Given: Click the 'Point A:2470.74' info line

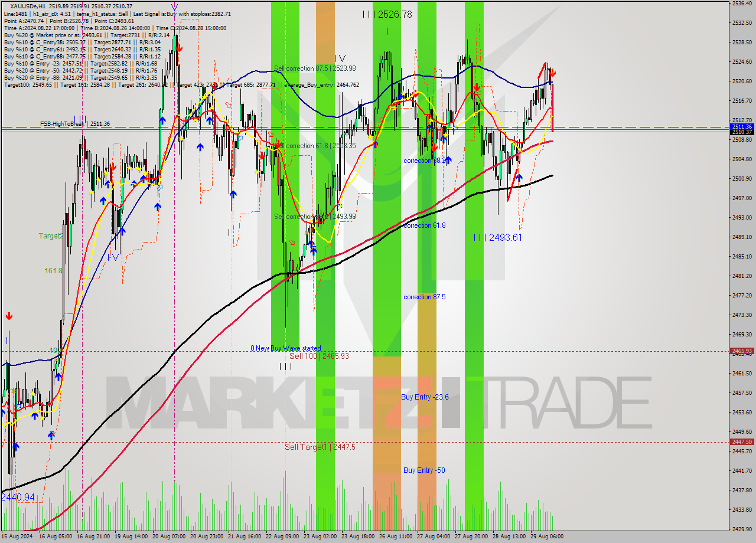Looking at the screenshot, I should (23, 21).
